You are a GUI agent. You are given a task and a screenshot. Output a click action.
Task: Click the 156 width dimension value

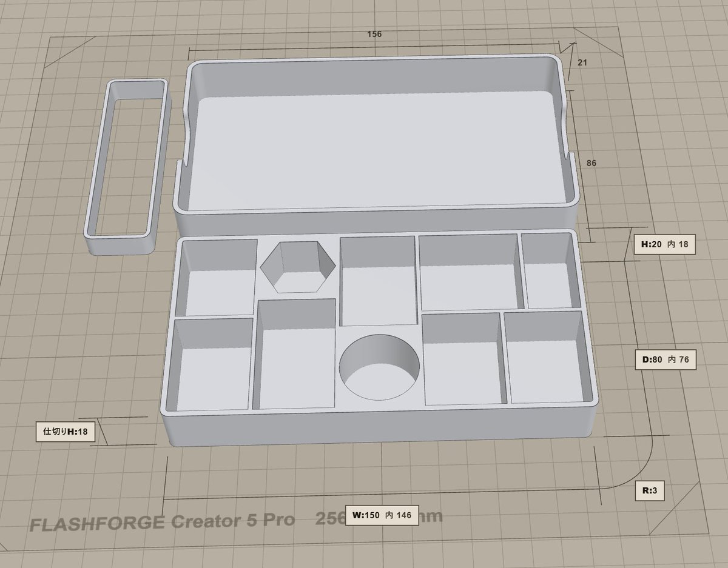pos(375,35)
